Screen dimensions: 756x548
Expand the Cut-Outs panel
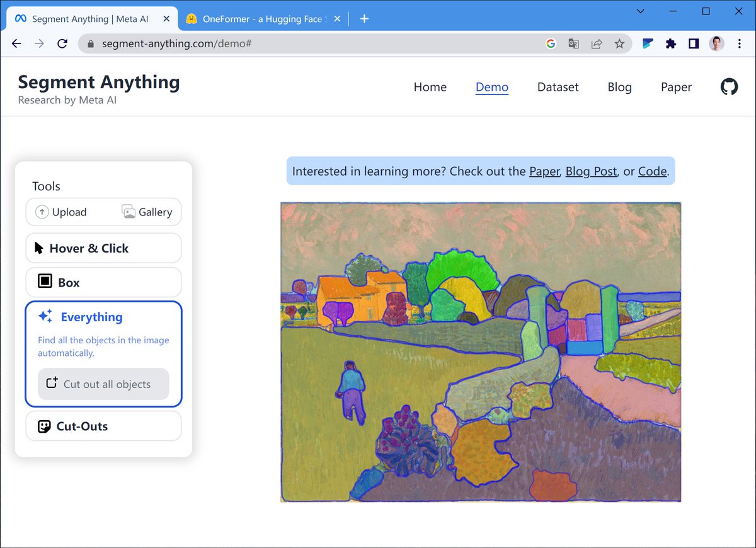(x=103, y=426)
